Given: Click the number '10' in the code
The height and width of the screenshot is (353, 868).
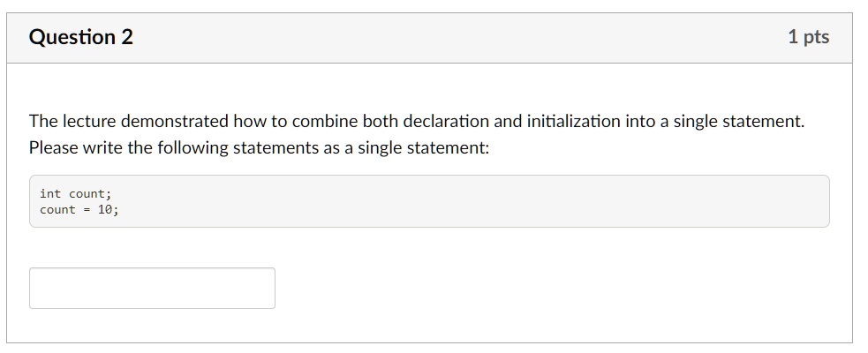Looking at the screenshot, I should click(104, 210).
